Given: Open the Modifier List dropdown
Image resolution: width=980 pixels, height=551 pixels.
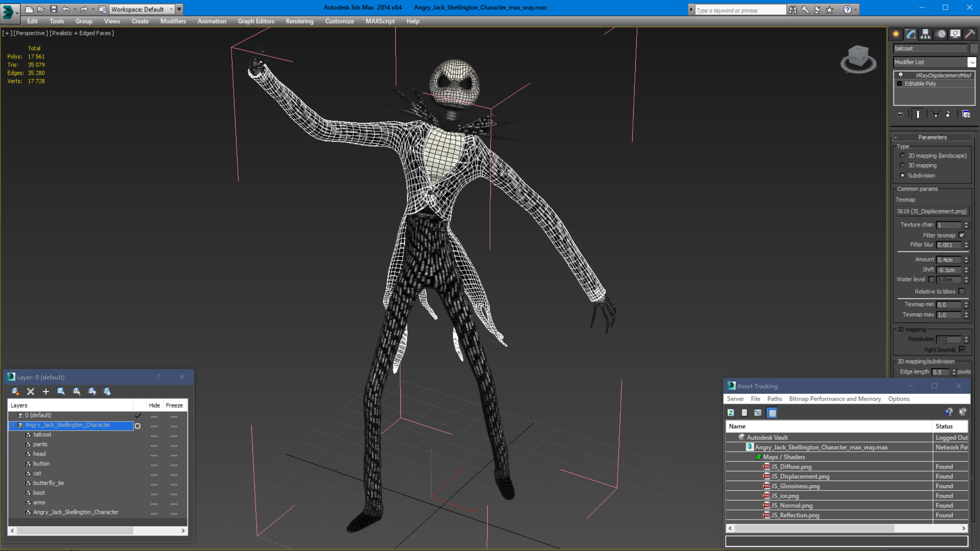Looking at the screenshot, I should [x=972, y=62].
